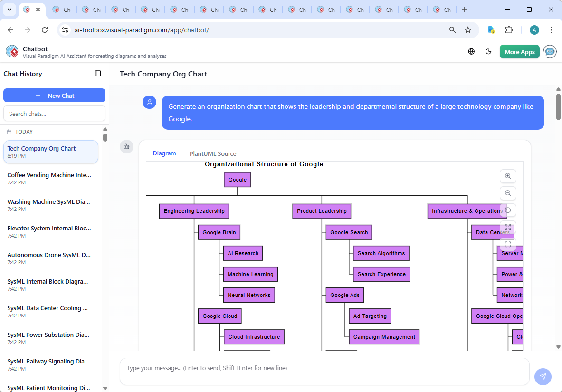This screenshot has width=562, height=392.
Task: Start a New Chat
Action: pyautogui.click(x=55, y=96)
